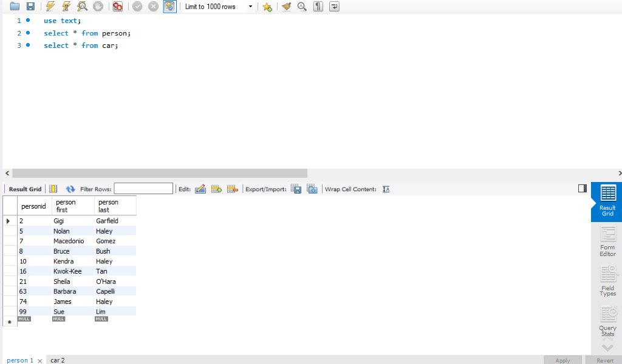
Task: Switch to car 2 result tab
Action: coord(58,360)
